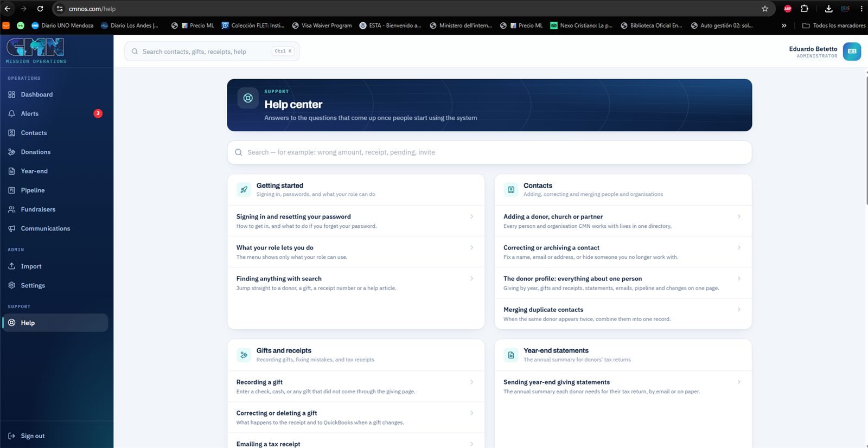The width and height of the screenshot is (868, 448).
Task: Click the Help lifebuoy icon in sidebar
Action: [x=12, y=323]
